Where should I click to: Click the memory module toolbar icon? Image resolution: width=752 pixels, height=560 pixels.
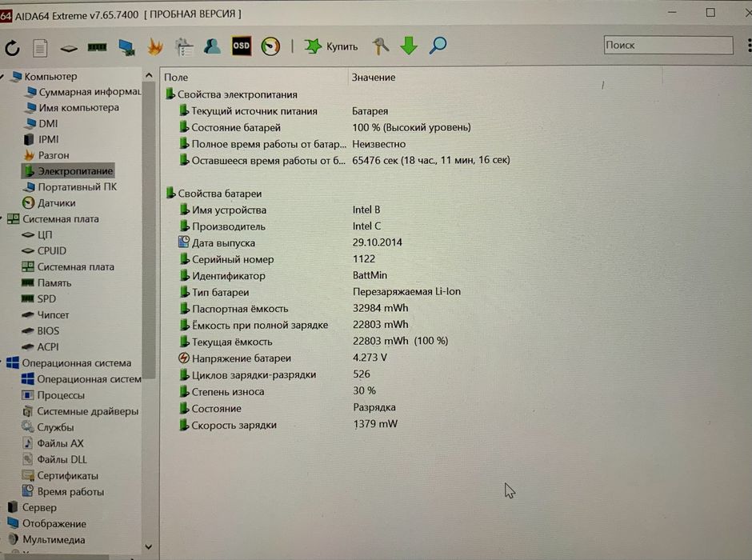pyautogui.click(x=98, y=47)
